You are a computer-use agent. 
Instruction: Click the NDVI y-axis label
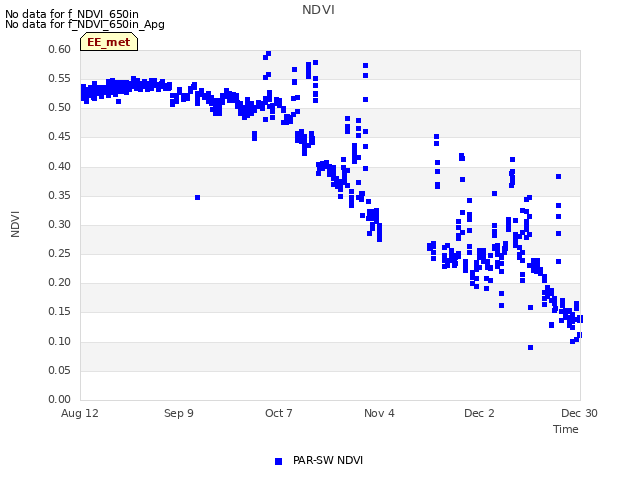pos(16,224)
